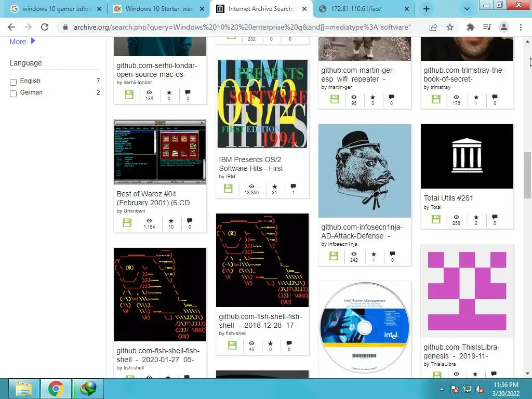Click views eye icon on serhii-londar card
Image resolution: width=532 pixels, height=399 pixels.
coord(149,92)
